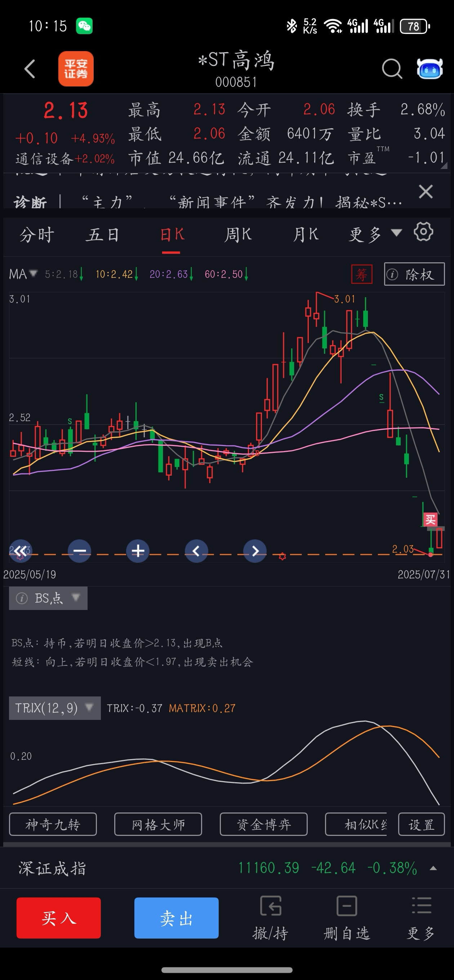Select the 周K chart tab
This screenshot has width=454, height=980.
click(238, 234)
